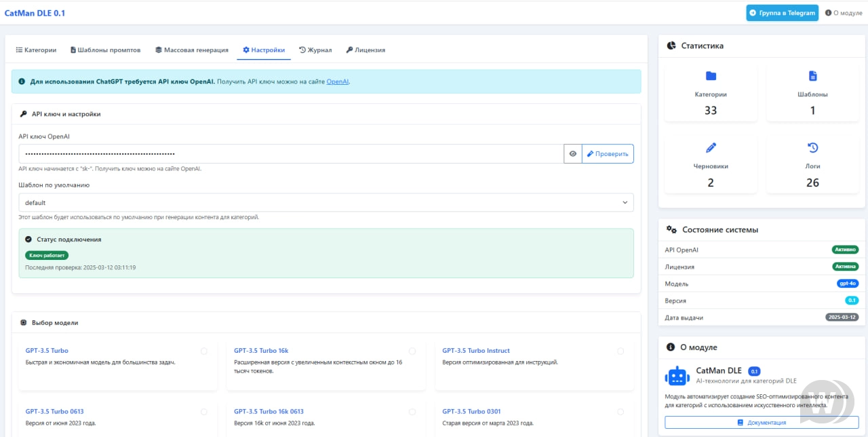The image size is (868, 437).
Task: Select the GPT-3.5 Turbo 16k radio button
Action: point(412,351)
